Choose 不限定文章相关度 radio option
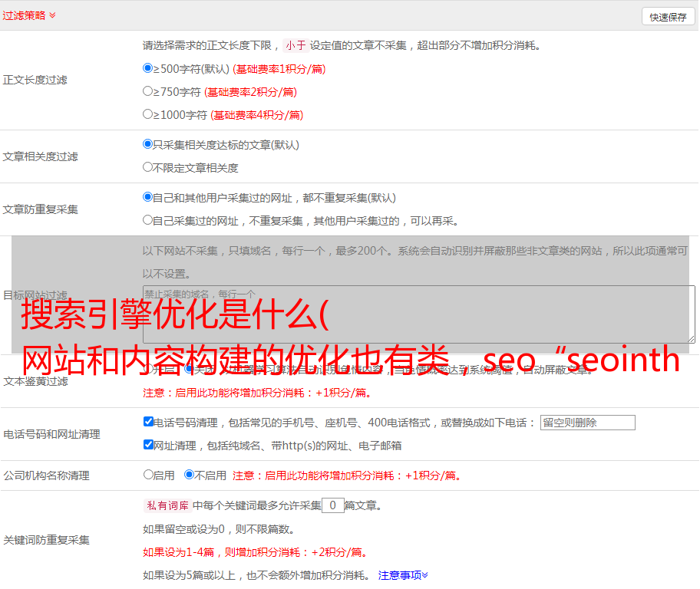 147,167
